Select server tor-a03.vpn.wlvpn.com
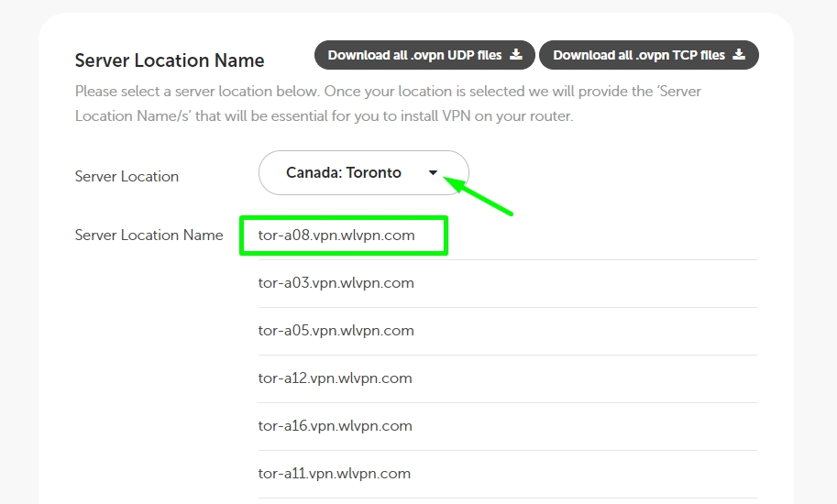This screenshot has width=837, height=504. point(336,283)
